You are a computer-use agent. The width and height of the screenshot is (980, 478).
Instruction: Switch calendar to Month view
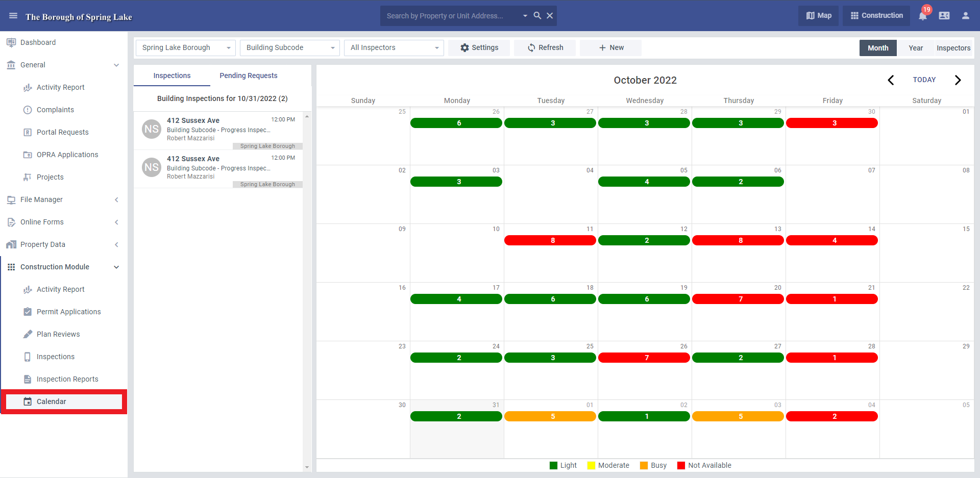coord(878,48)
